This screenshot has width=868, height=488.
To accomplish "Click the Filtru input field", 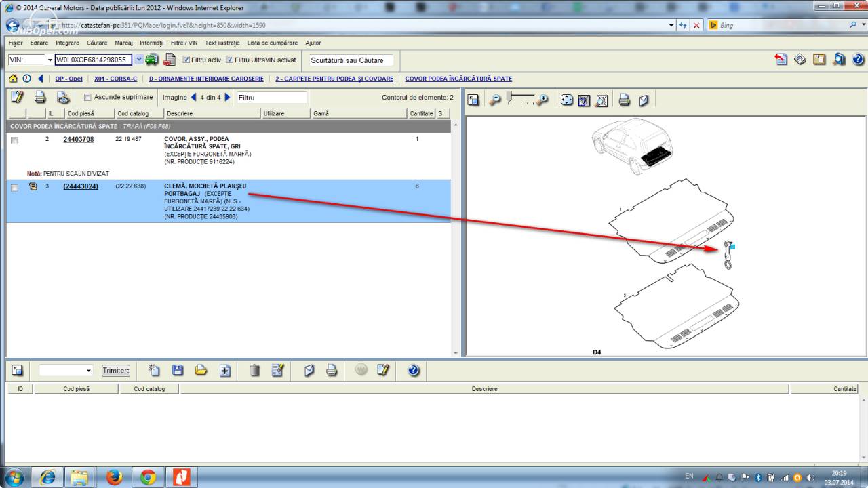I will point(271,98).
